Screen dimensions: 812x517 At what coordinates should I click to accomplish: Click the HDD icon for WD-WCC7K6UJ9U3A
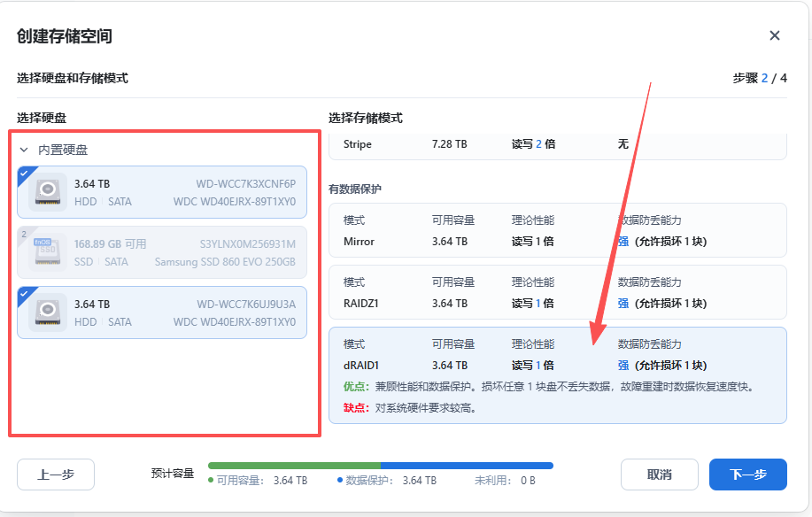tap(48, 313)
